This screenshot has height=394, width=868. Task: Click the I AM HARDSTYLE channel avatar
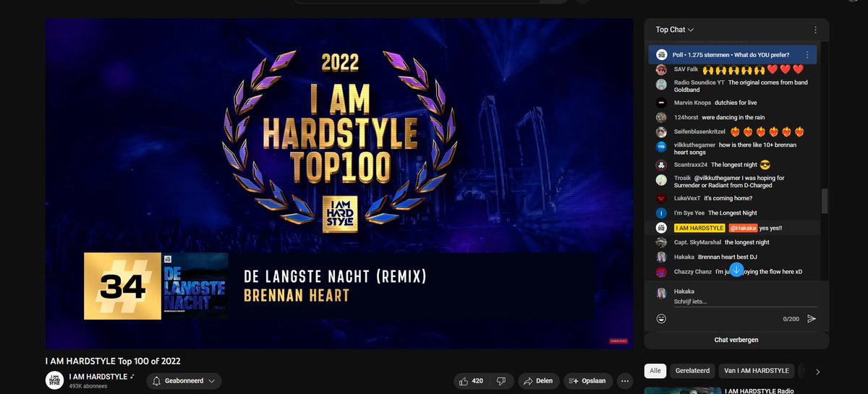[54, 380]
